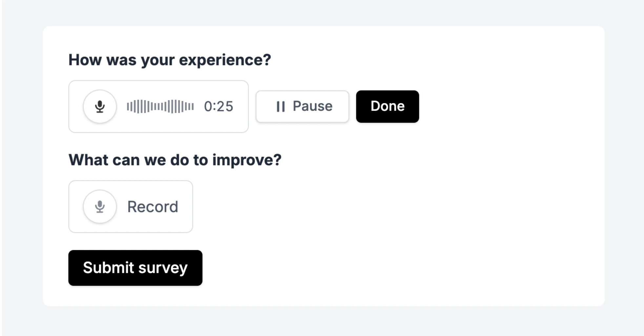This screenshot has height=336, width=644.
Task: Click the word "Submit" on the black button
Action: tap(109, 268)
